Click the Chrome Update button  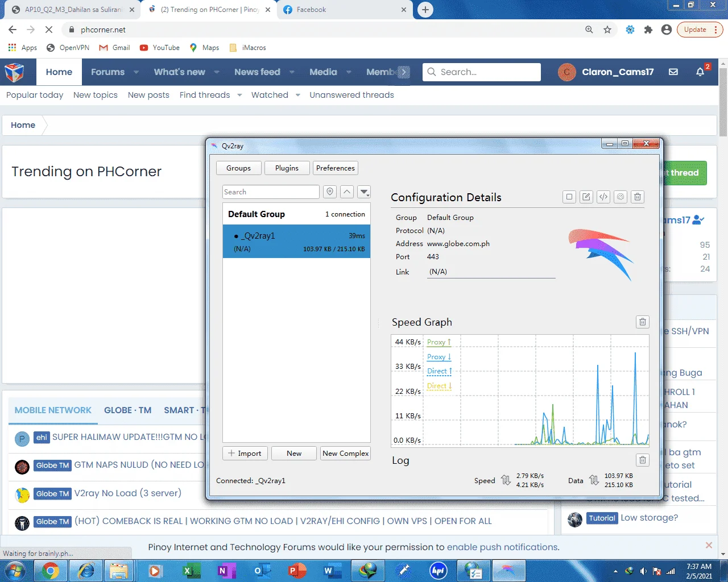pos(700,30)
